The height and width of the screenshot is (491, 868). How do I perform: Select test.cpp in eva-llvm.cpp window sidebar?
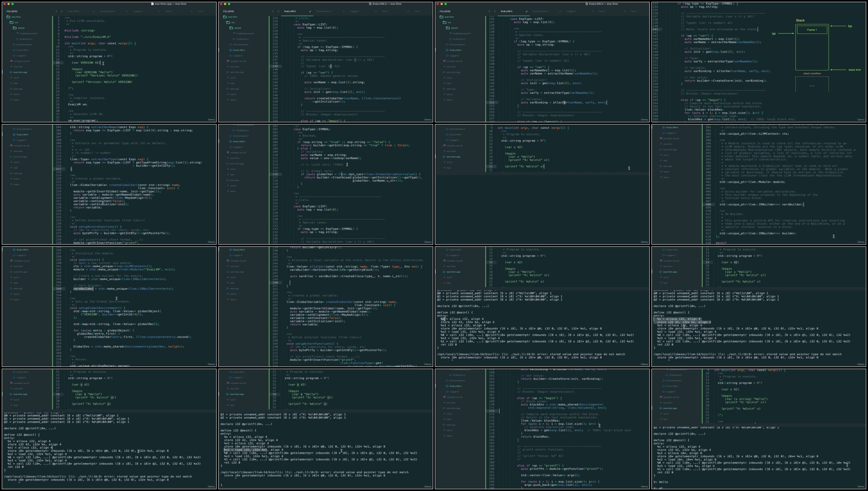(18, 89)
